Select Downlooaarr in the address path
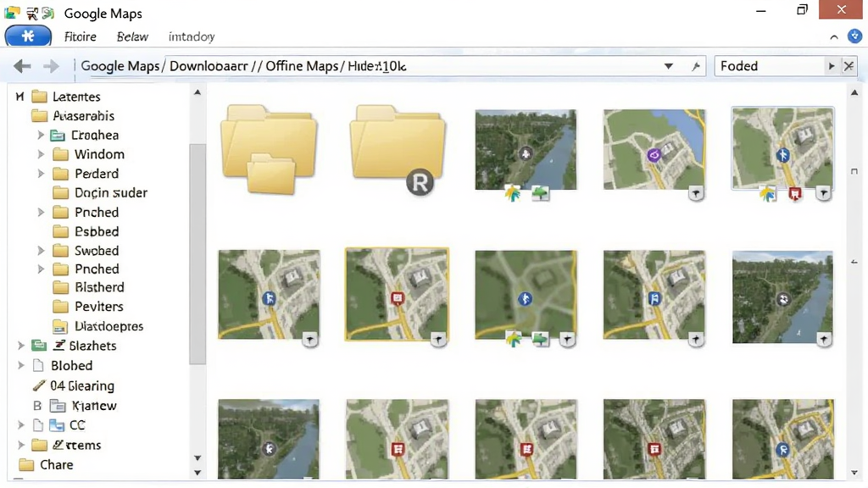Screen dimensions: 868x488 [x=209, y=66]
